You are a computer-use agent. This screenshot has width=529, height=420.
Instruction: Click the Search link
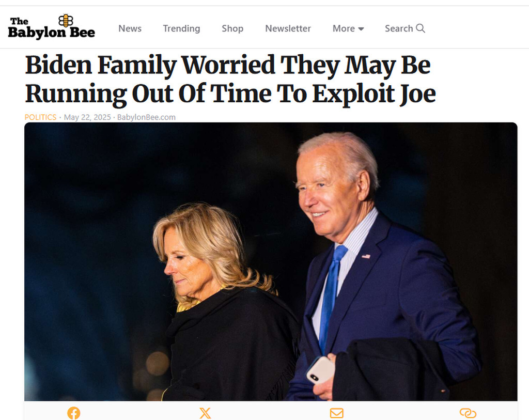405,28
